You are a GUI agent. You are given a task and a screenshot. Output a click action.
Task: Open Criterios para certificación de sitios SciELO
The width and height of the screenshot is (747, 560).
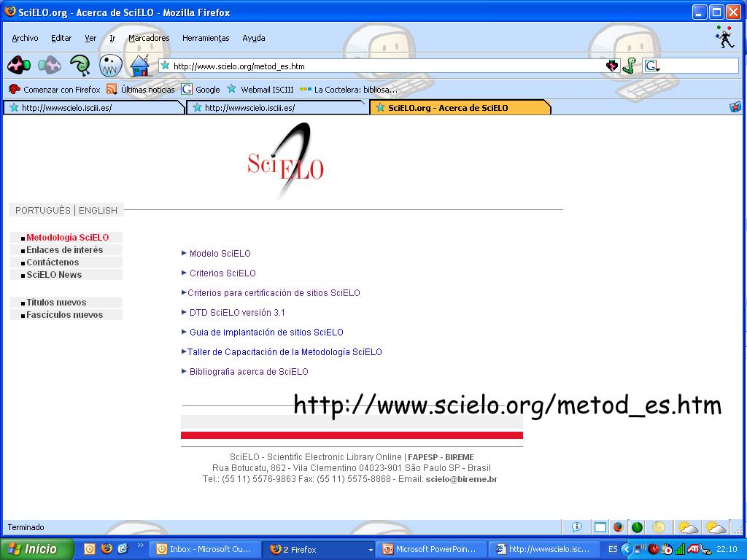274,293
